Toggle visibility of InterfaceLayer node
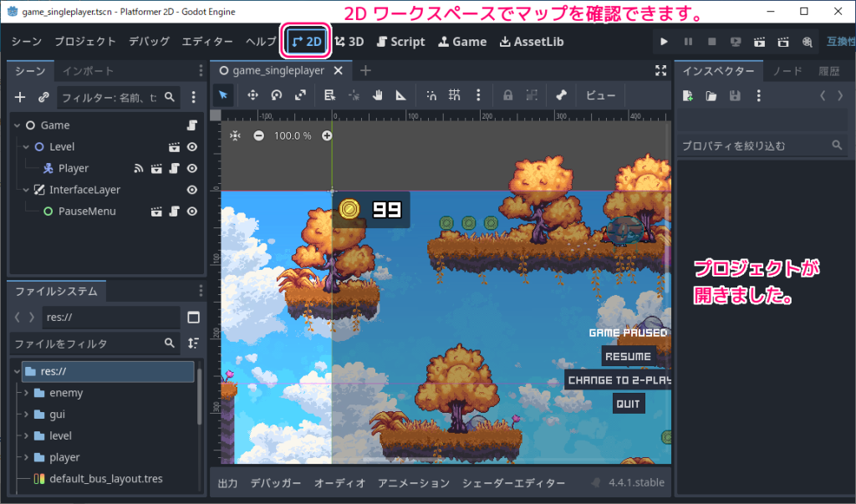 click(192, 190)
